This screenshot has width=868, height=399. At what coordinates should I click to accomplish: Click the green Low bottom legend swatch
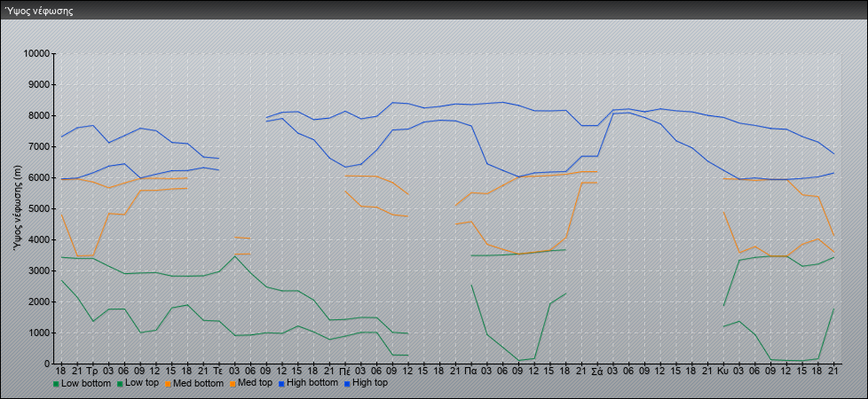(56, 384)
